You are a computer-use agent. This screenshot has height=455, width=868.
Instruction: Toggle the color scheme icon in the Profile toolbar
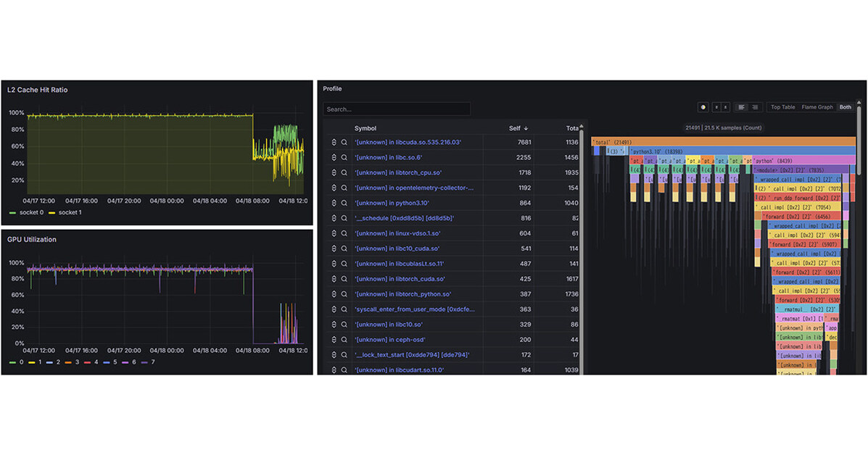tap(703, 107)
